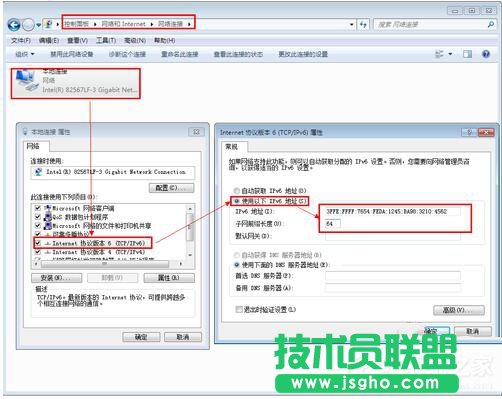Click the change view icon in toolbar
Viewport: 502px width, 399px height.
[440, 54]
